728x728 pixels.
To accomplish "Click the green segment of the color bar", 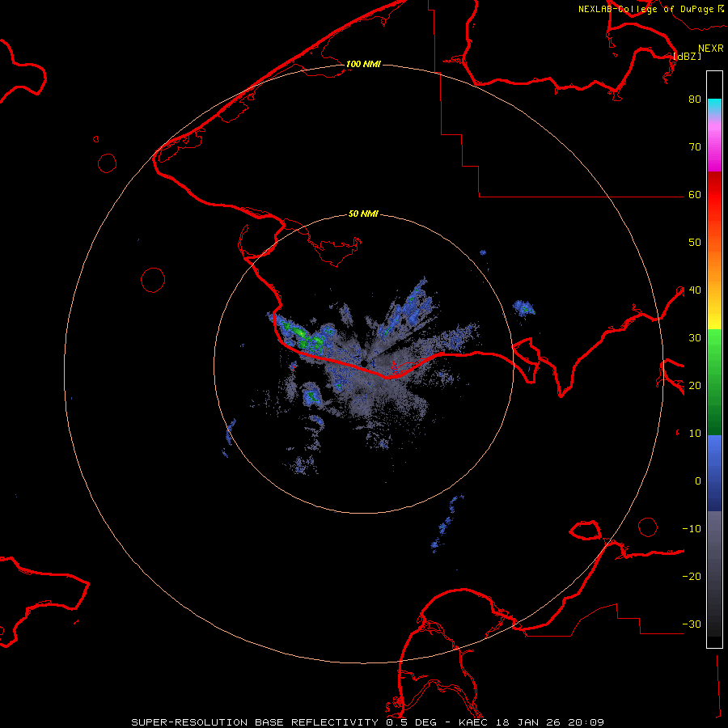I will [714, 382].
